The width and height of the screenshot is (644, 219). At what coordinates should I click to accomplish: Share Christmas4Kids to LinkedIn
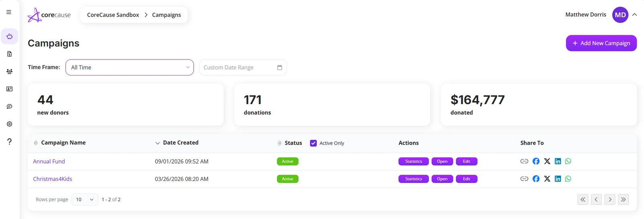[557, 179]
